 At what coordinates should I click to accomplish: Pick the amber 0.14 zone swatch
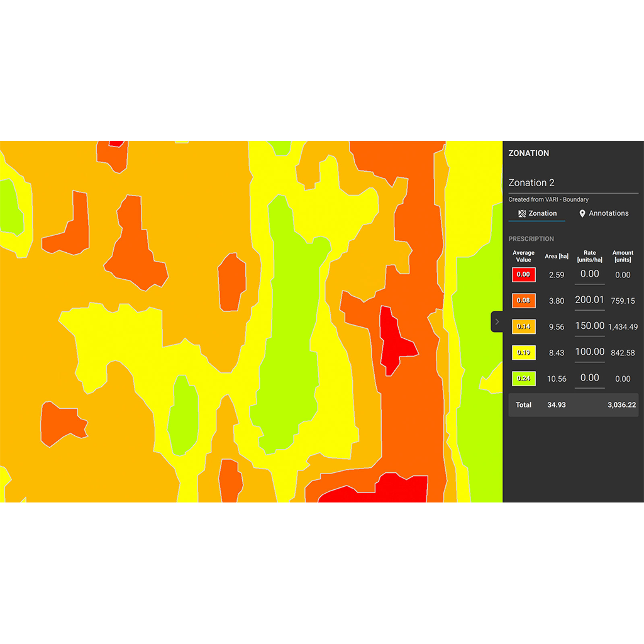[523, 326]
